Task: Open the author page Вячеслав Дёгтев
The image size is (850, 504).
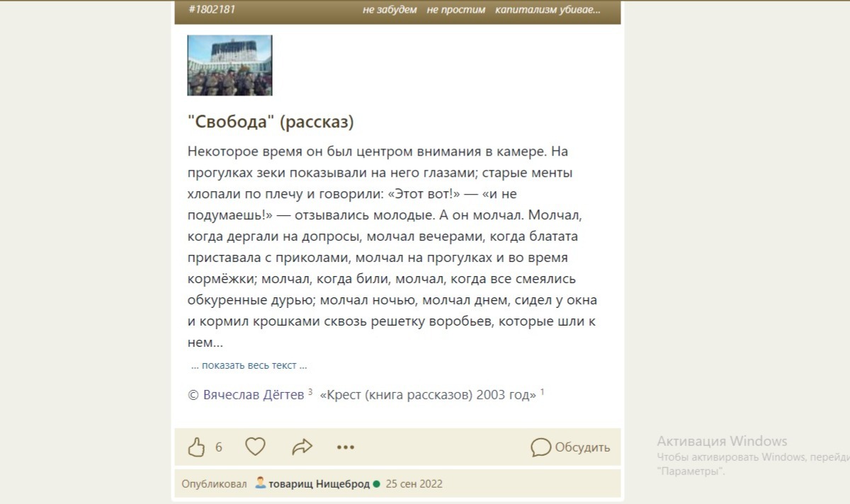Action: click(254, 394)
